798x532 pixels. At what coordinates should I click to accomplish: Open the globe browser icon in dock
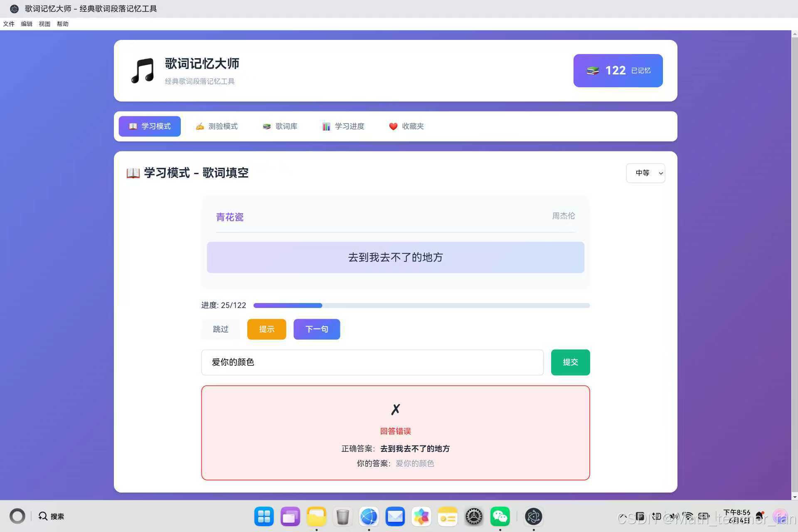[369, 517]
